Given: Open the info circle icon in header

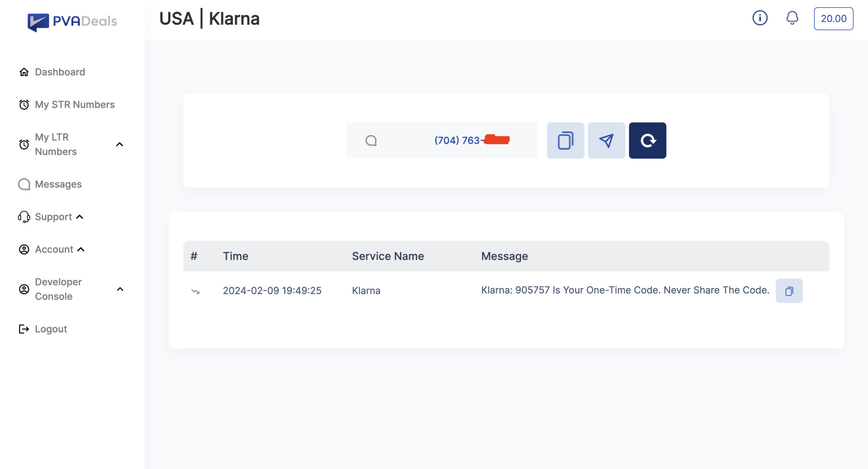Looking at the screenshot, I should point(760,18).
